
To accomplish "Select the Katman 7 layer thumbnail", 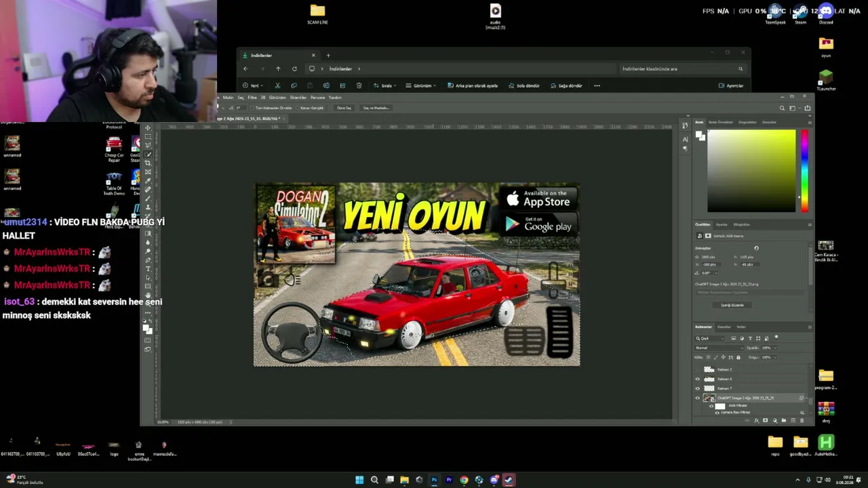I will pos(709,388).
